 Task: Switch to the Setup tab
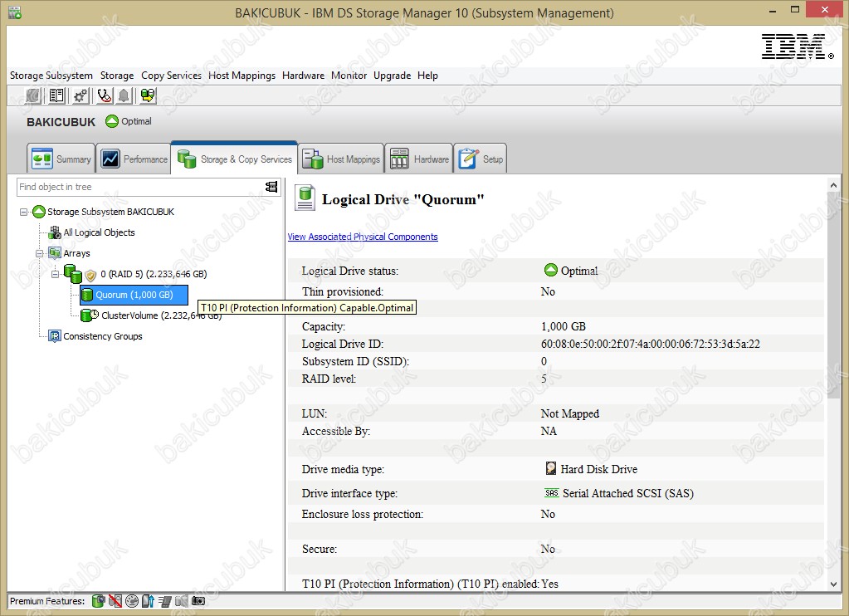[x=481, y=159]
